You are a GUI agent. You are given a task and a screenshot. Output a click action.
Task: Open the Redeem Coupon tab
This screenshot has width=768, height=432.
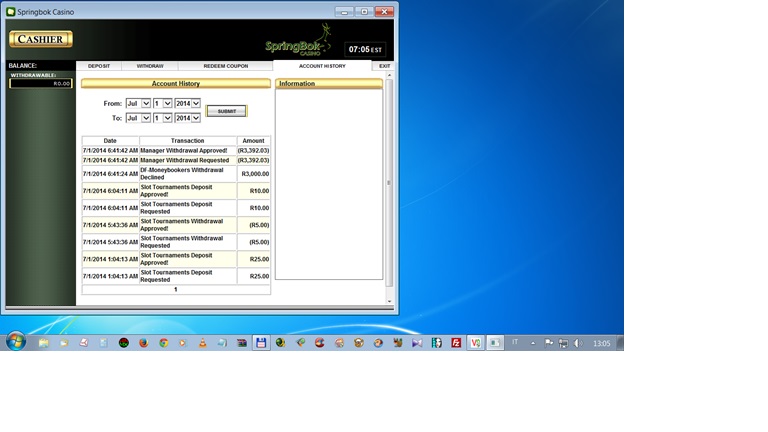(x=226, y=66)
